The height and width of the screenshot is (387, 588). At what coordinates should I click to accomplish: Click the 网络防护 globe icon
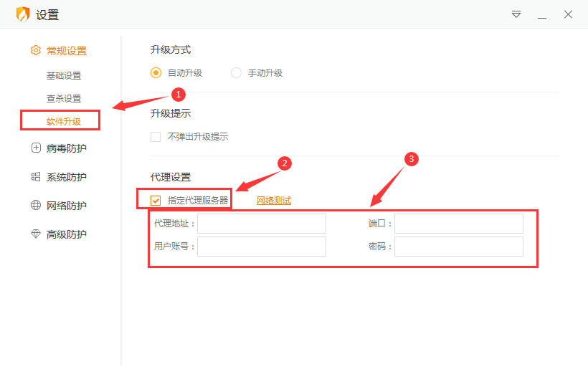click(36, 205)
